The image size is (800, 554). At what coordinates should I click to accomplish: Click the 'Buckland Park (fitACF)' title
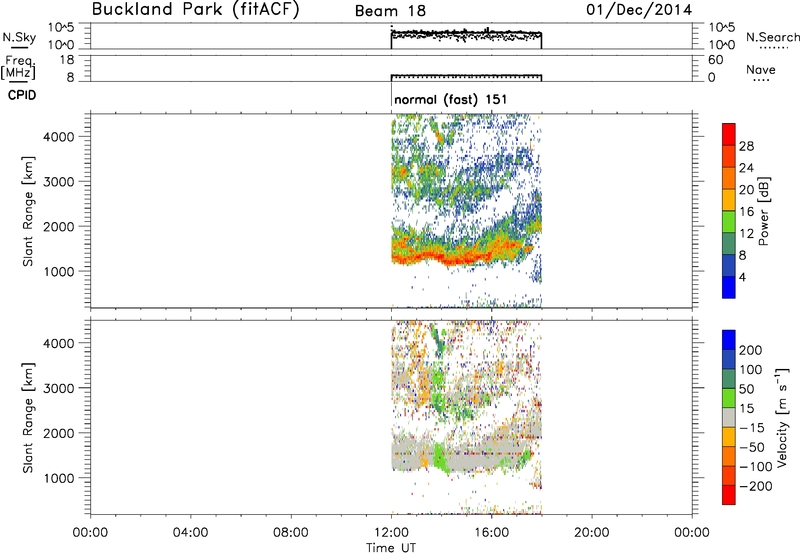(195, 9)
